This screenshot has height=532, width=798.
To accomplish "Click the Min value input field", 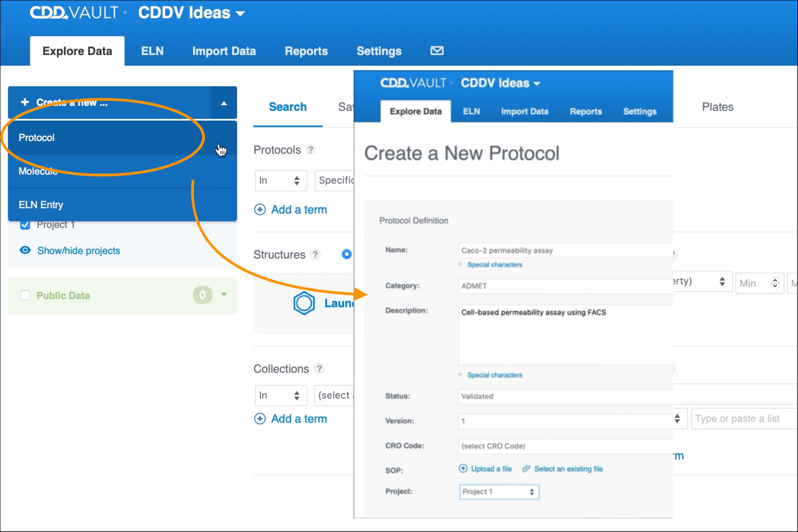I will click(x=760, y=283).
